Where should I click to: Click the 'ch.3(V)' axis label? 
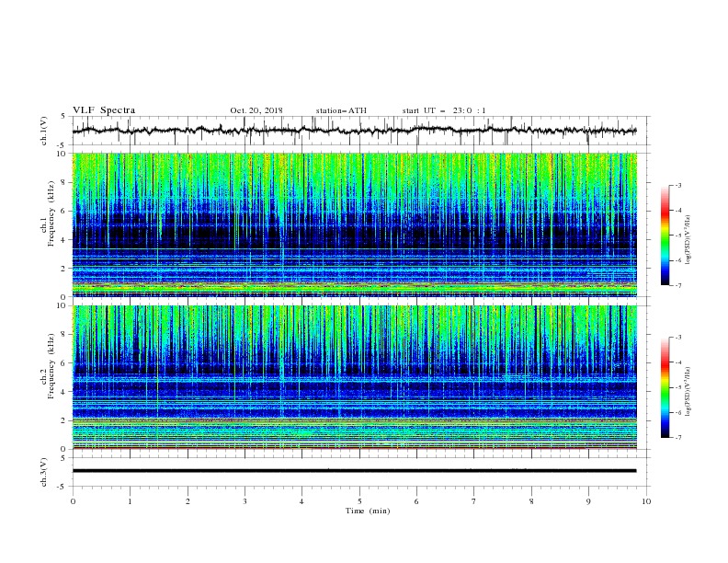44,472
